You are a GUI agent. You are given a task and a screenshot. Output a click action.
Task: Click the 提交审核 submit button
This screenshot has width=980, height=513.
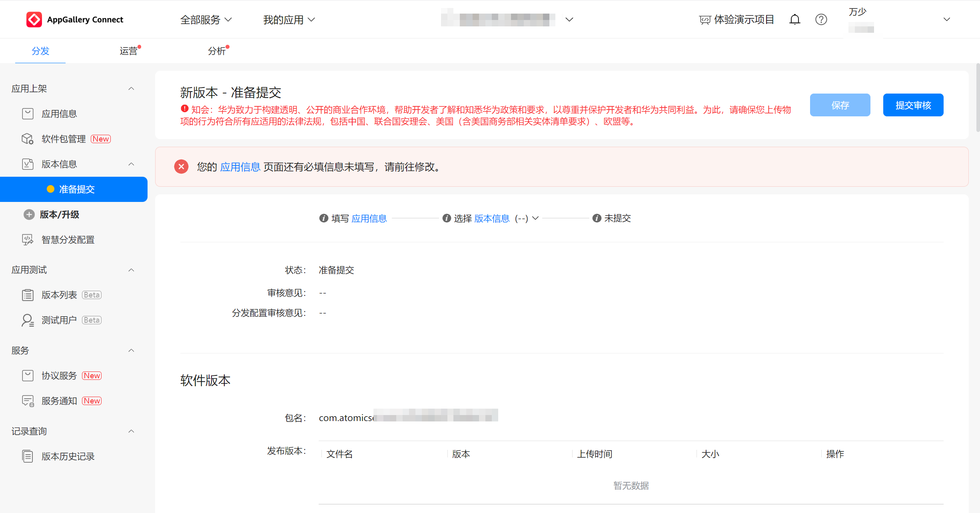tap(913, 105)
